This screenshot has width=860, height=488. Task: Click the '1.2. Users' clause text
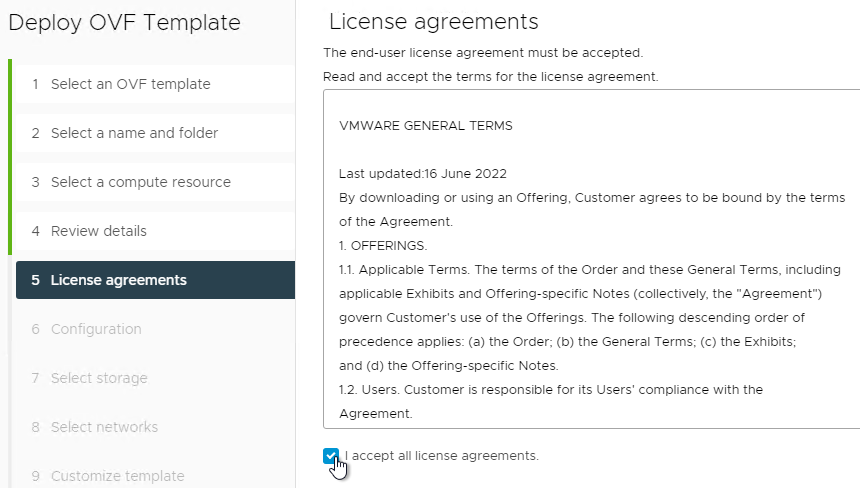551,401
